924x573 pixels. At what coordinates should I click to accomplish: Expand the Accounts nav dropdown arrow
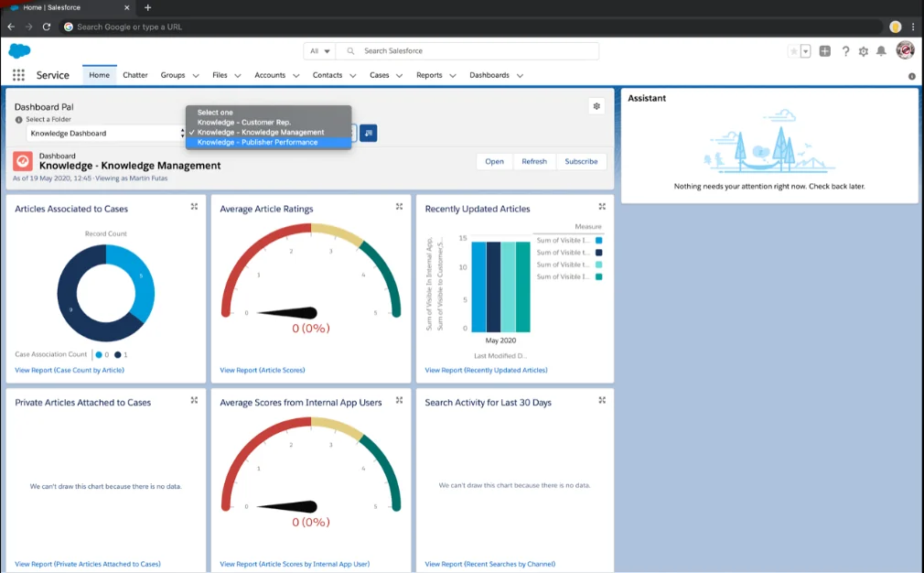[295, 75]
